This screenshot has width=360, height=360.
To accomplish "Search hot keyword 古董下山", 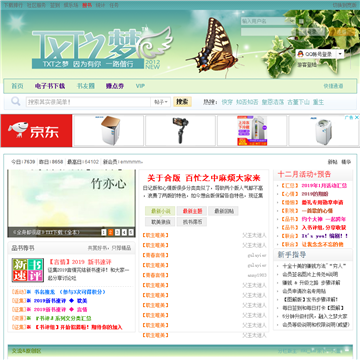I will (x=298, y=102).
